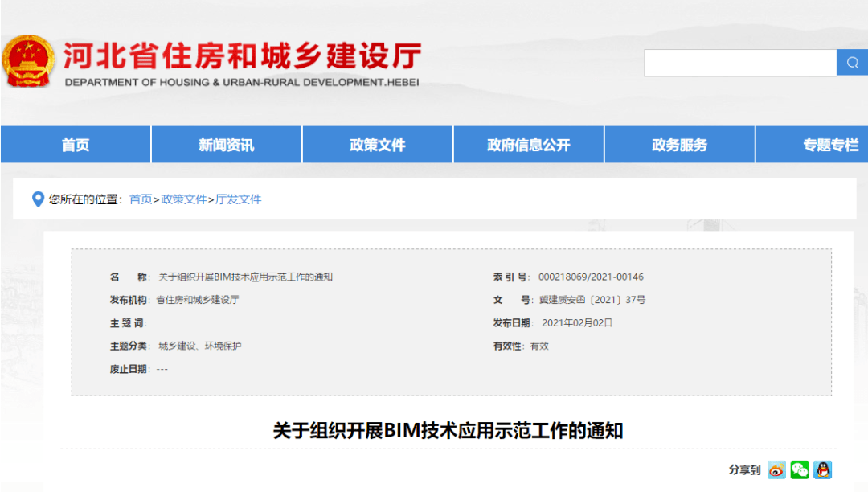Click the search magnifier button
Viewport: 868px width, 492px height.
click(853, 62)
